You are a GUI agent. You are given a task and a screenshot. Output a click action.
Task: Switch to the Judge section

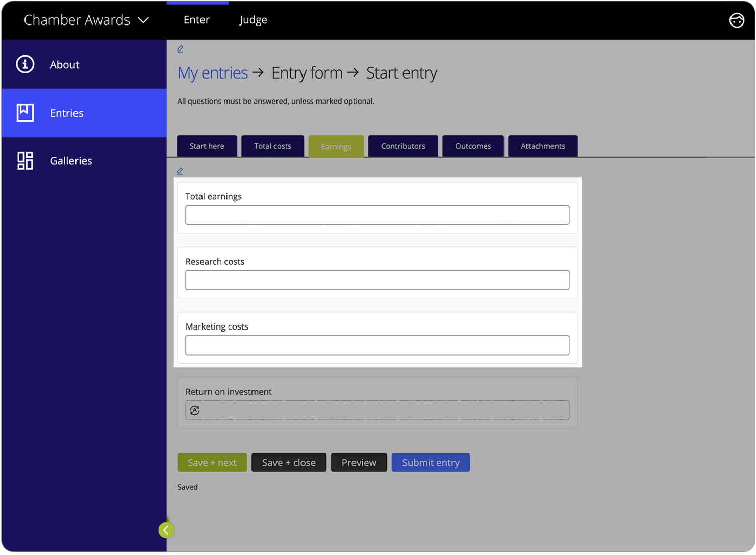pyautogui.click(x=253, y=20)
